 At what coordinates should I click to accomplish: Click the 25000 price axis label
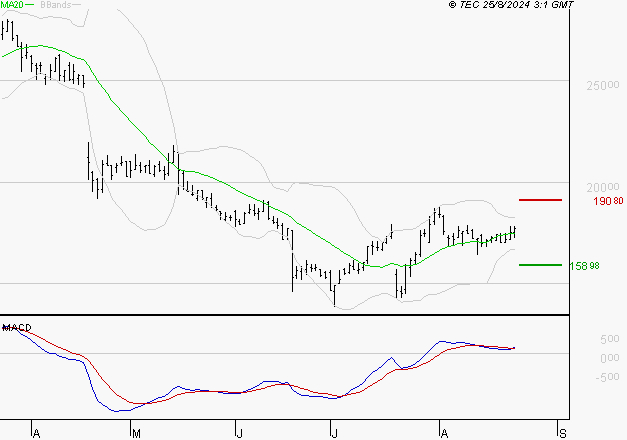tap(603, 85)
